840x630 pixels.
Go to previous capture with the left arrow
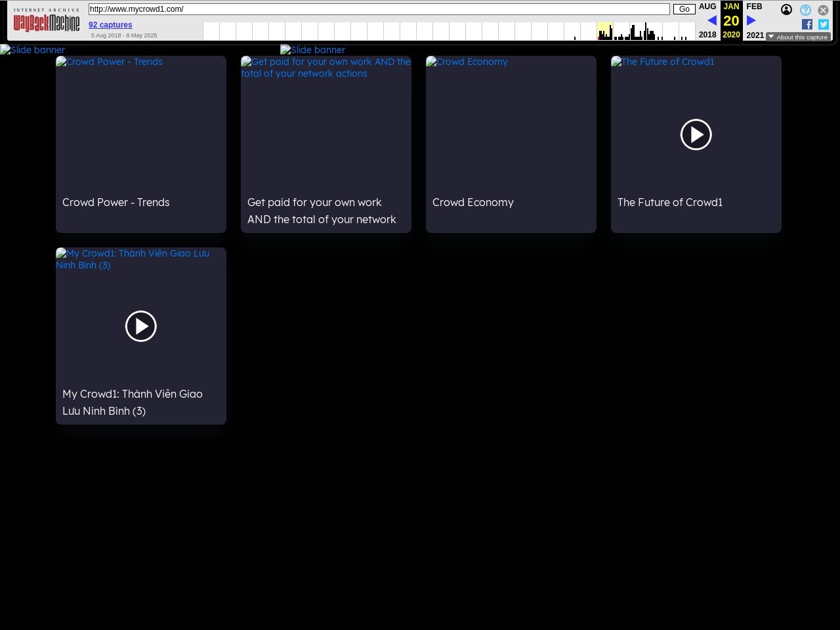pos(711,20)
